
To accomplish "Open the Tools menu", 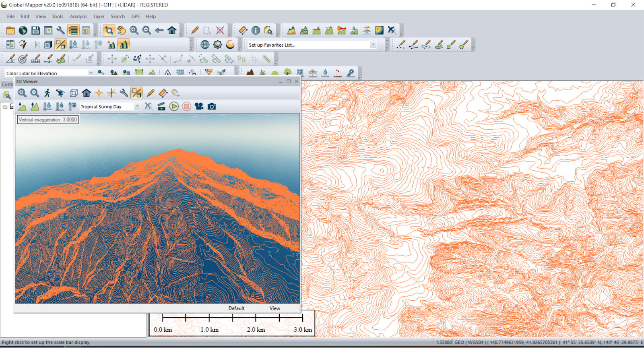I will coord(58,17).
